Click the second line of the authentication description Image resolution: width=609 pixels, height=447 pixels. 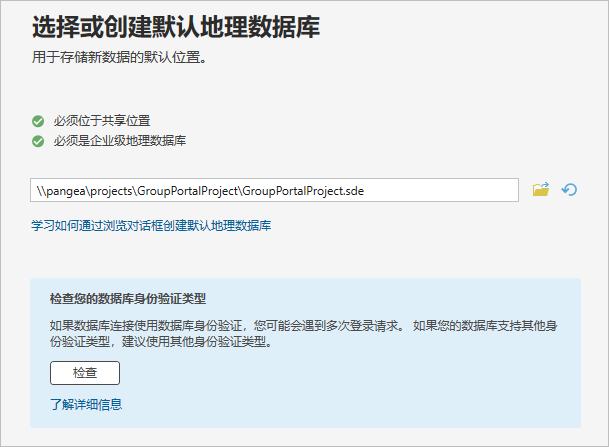pyautogui.click(x=160, y=341)
